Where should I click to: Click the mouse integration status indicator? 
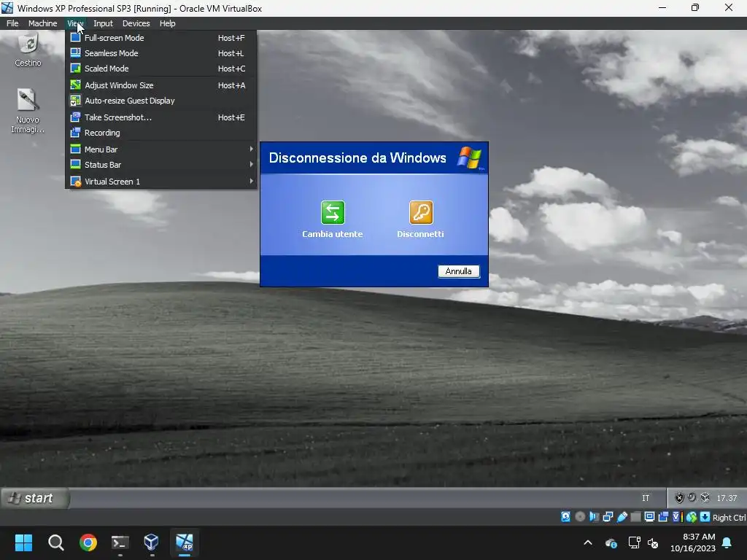click(x=692, y=517)
